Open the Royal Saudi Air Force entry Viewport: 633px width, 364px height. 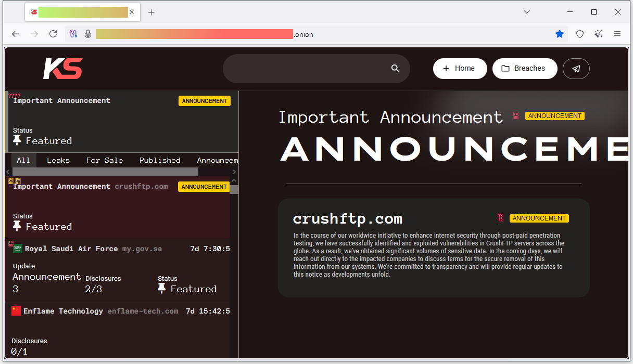click(x=118, y=270)
